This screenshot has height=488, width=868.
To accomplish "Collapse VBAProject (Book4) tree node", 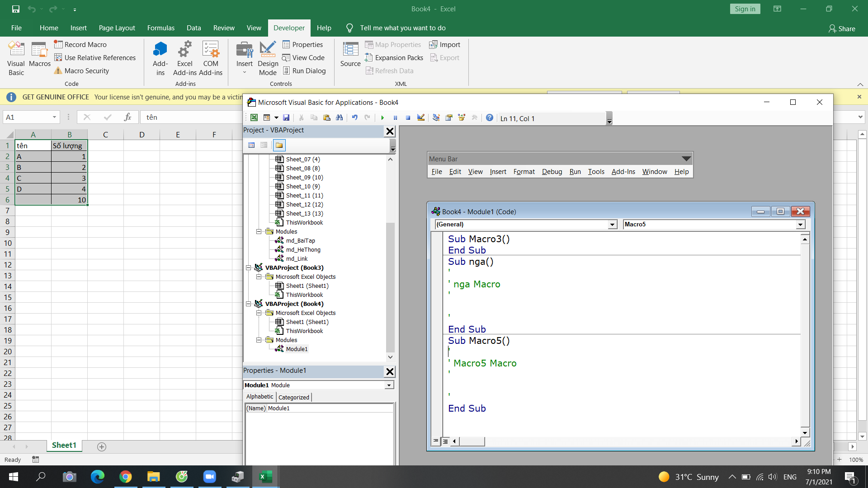I will [248, 304].
